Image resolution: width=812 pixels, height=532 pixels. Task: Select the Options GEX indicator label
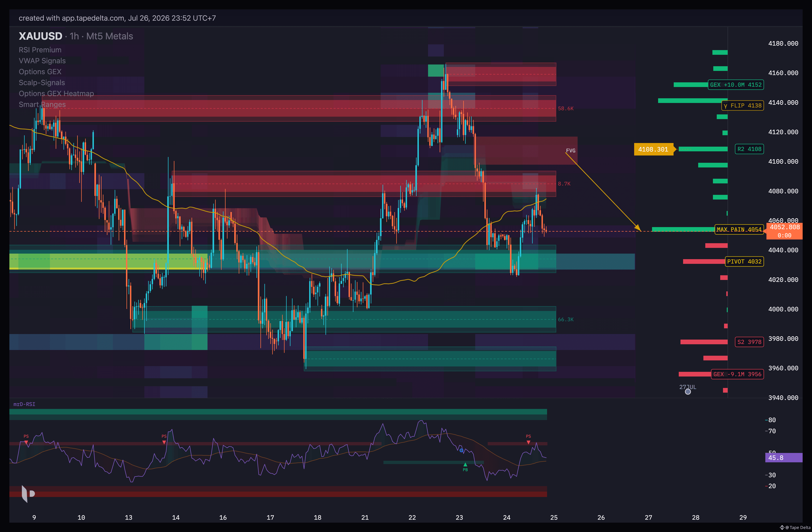coord(40,72)
